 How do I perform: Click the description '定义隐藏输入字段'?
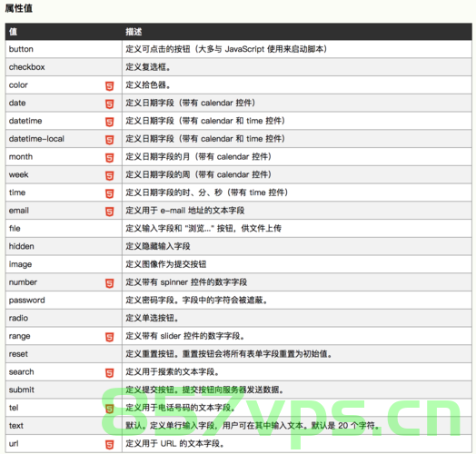click(x=158, y=246)
